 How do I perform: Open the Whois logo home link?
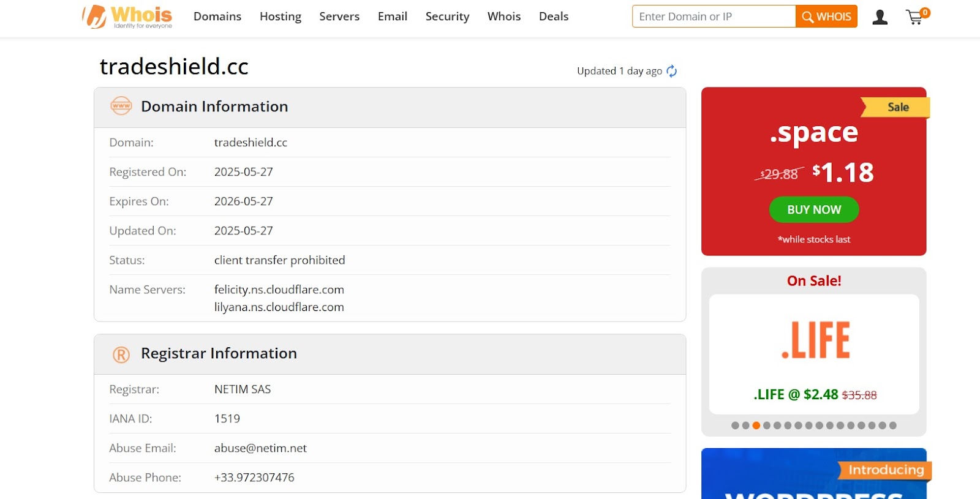[x=127, y=17]
